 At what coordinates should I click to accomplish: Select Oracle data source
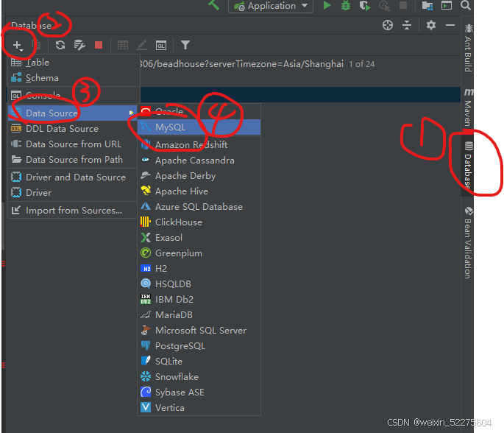199,112
